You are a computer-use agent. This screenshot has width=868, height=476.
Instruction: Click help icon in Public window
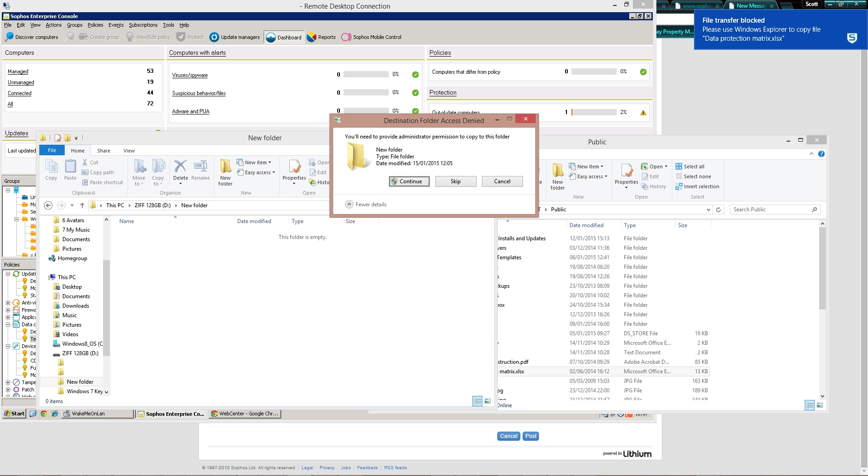pyautogui.click(x=821, y=154)
